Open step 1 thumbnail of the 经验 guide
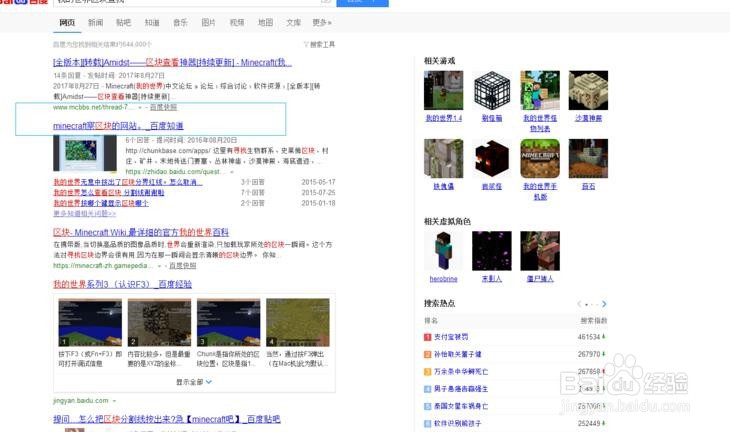 90,323
